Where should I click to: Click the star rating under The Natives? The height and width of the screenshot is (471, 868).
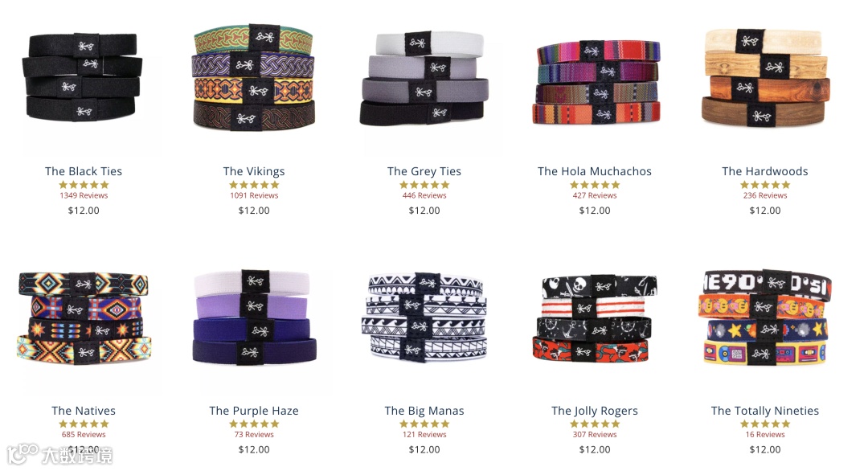pos(84,424)
